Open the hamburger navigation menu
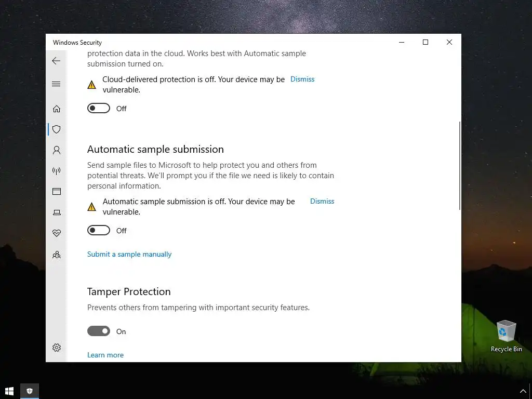The height and width of the screenshot is (399, 532). [x=56, y=84]
